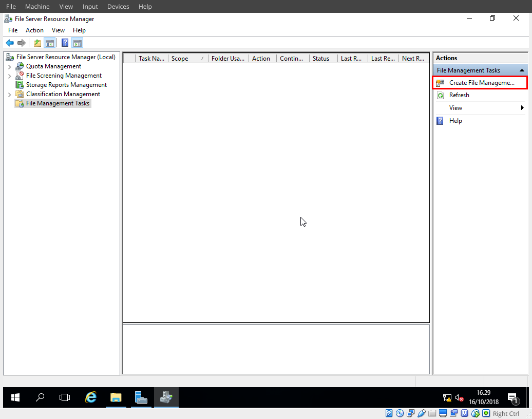This screenshot has height=419, width=532.
Task: Expand File Screening Management node
Action: [x=9, y=75]
